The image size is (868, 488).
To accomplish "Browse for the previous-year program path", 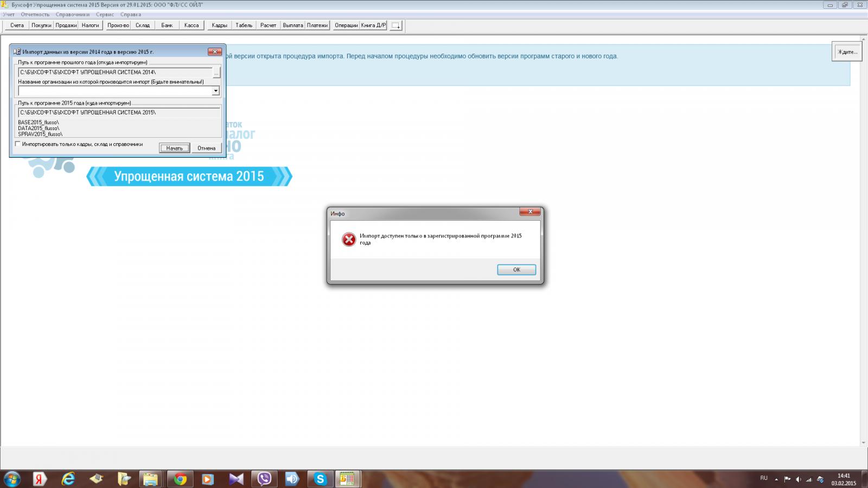I will [x=216, y=73].
